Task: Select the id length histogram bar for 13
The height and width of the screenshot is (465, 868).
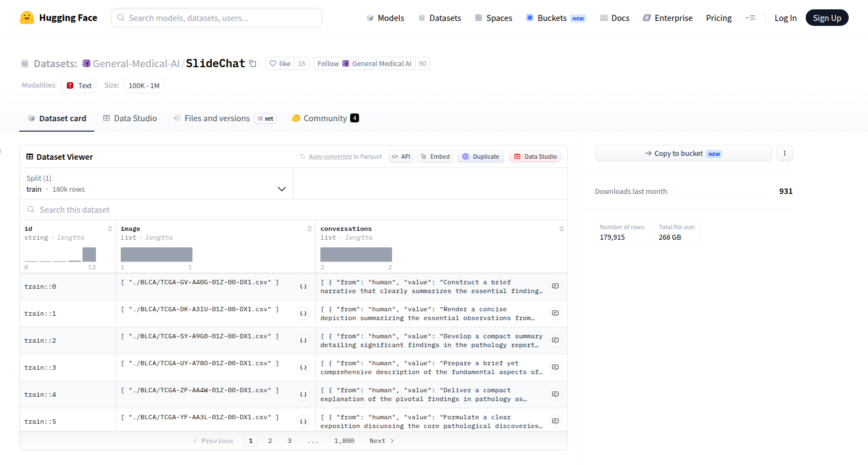Action: click(89, 255)
